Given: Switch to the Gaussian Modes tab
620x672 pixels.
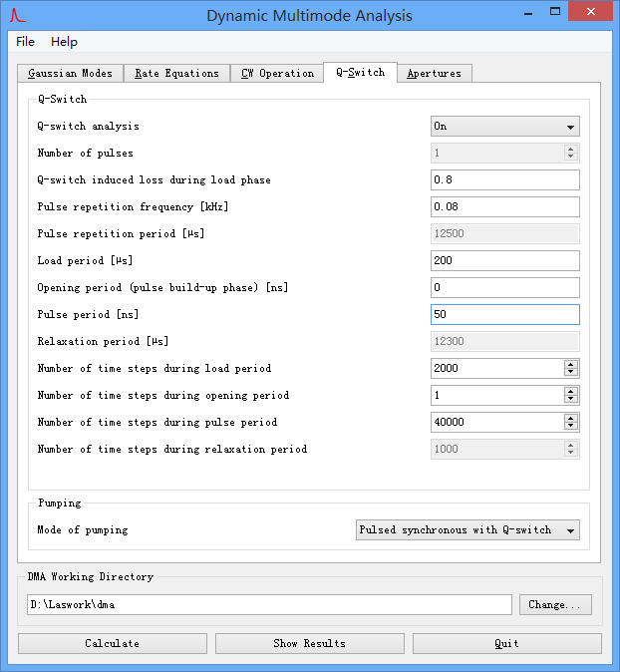Looking at the screenshot, I should coord(71,74).
